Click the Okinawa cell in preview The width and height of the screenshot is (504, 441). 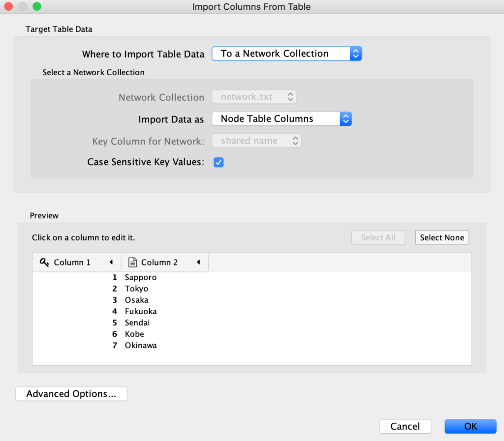[141, 345]
